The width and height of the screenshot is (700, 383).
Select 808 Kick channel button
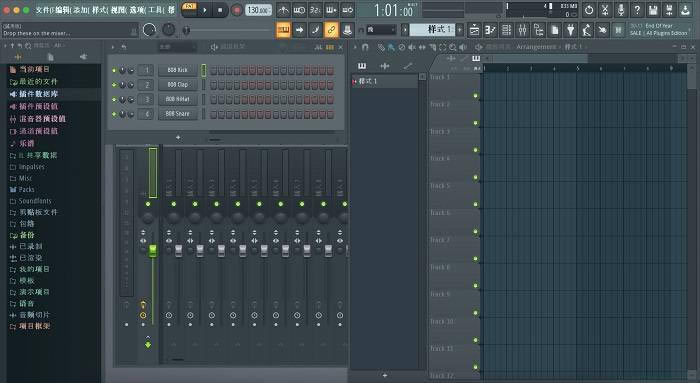pyautogui.click(x=178, y=70)
